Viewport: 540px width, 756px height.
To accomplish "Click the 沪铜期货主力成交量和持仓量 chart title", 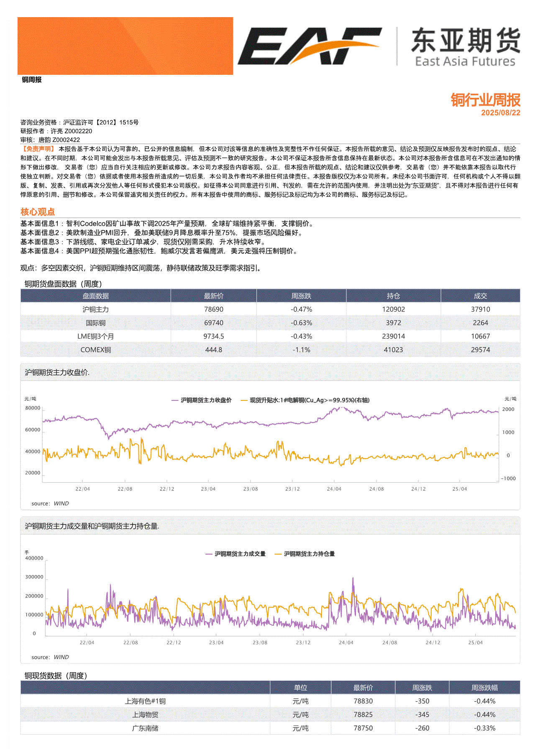I will [x=92, y=526].
